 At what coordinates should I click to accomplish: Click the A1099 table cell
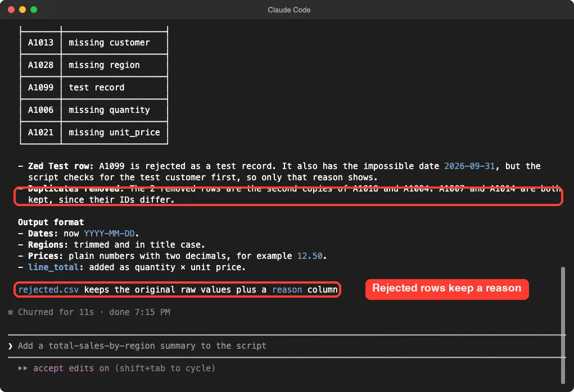pyautogui.click(x=40, y=88)
